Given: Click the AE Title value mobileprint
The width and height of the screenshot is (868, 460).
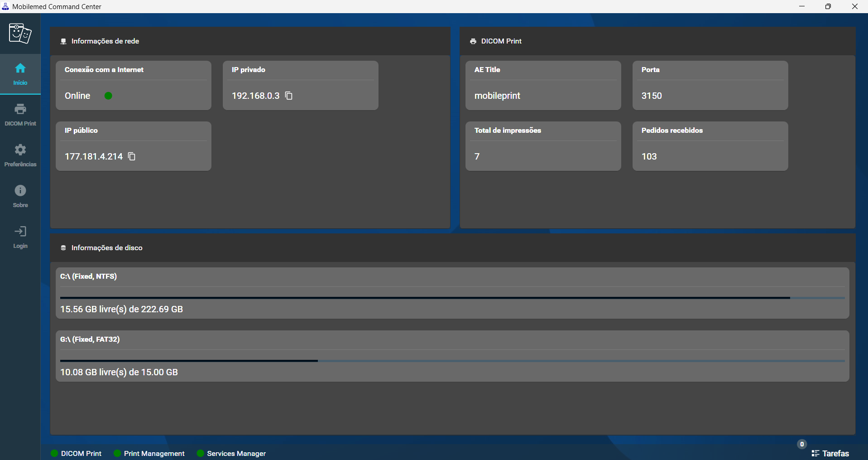Looking at the screenshot, I should click(497, 96).
